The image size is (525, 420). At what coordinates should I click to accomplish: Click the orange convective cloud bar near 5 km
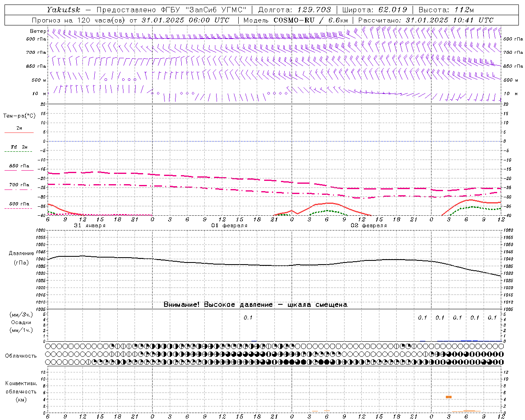tap(449, 397)
